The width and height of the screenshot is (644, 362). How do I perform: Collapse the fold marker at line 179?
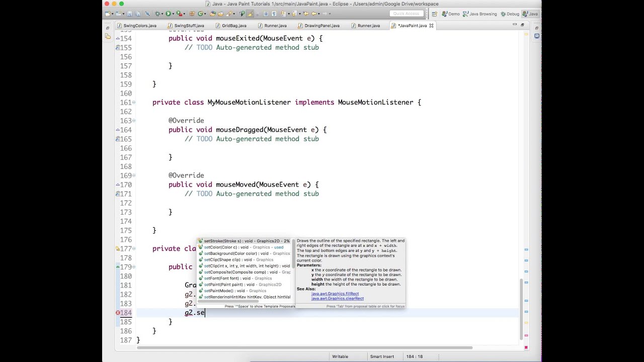[x=134, y=267]
